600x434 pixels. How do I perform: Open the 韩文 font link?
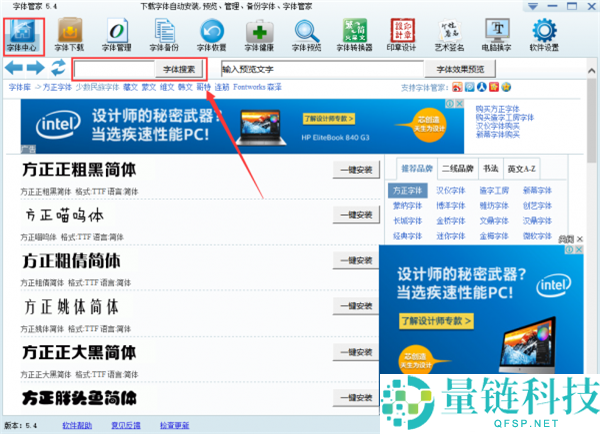[x=185, y=87]
